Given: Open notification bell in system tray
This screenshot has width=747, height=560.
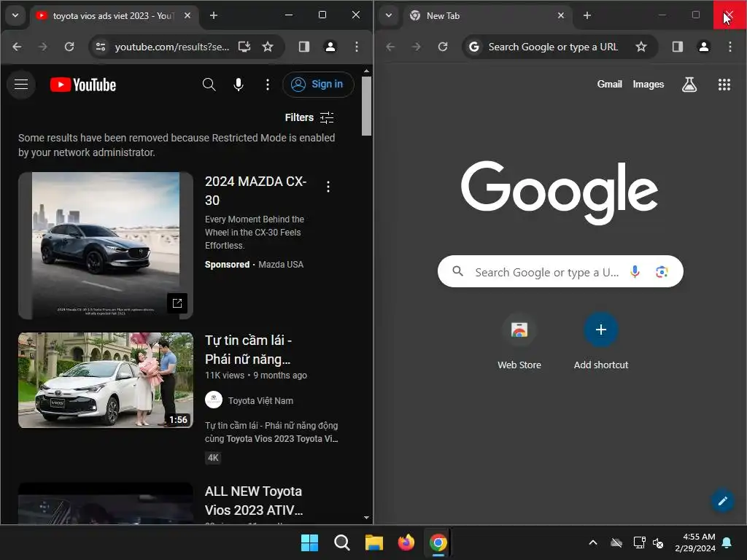Looking at the screenshot, I should coord(727,542).
